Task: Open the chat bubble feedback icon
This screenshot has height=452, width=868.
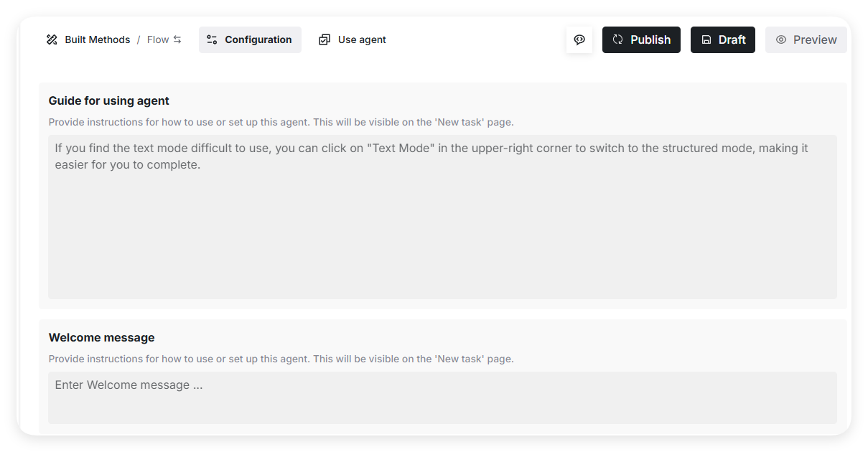Action: coord(579,39)
